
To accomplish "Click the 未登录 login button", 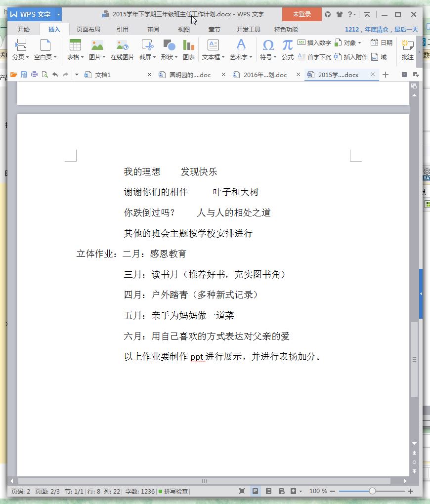I will [x=301, y=14].
